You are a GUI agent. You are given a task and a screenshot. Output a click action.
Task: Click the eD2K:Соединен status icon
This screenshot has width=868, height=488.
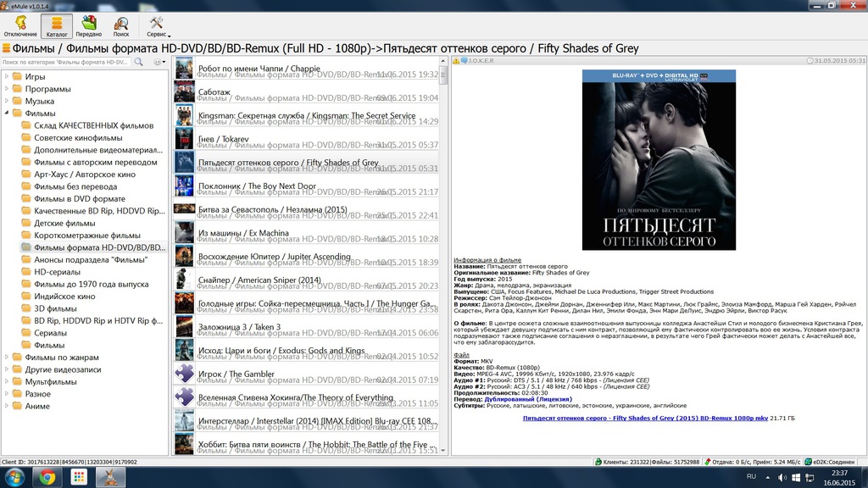(x=808, y=462)
